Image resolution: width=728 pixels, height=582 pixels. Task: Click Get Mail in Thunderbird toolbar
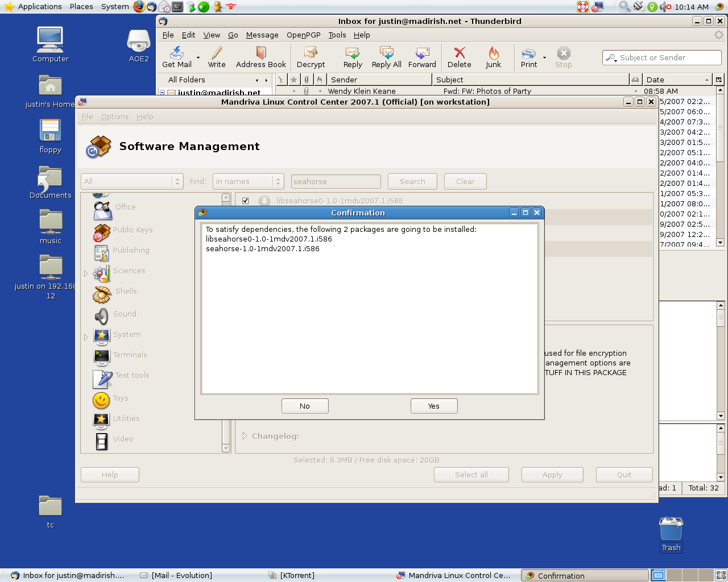point(177,57)
